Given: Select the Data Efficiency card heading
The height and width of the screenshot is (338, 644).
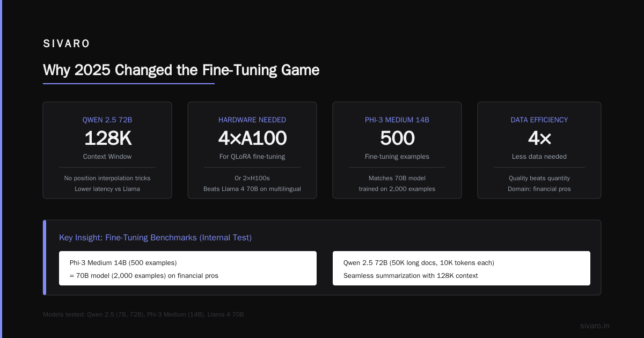Looking at the screenshot, I should [539, 120].
